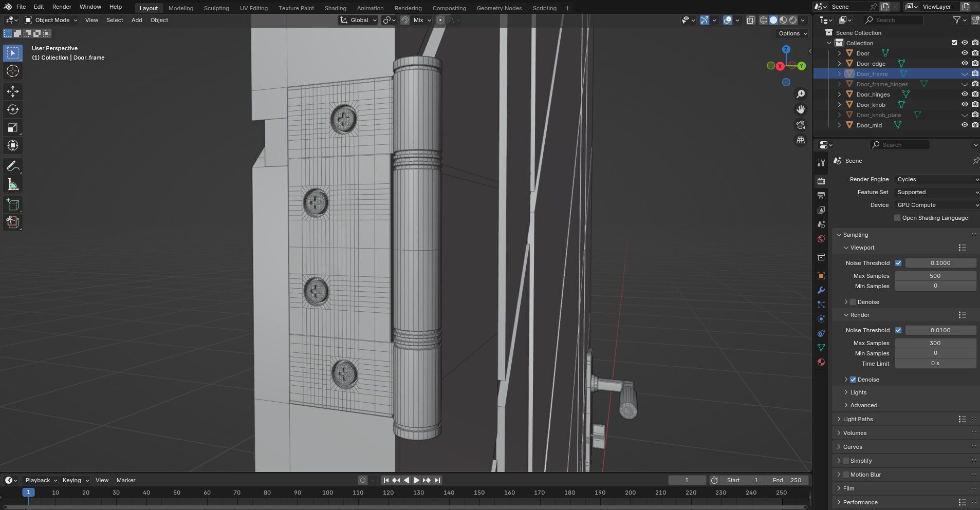Play the animation forward

(x=417, y=480)
